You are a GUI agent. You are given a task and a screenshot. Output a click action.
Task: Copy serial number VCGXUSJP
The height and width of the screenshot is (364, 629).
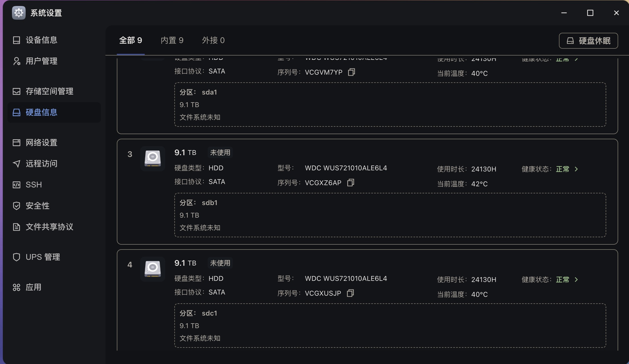tap(350, 293)
